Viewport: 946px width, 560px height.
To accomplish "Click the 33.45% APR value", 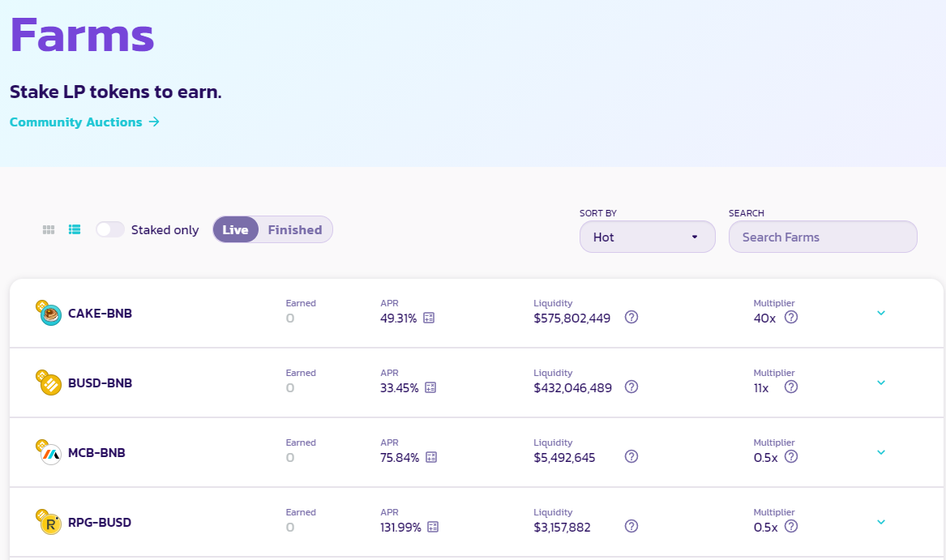I will point(400,388).
